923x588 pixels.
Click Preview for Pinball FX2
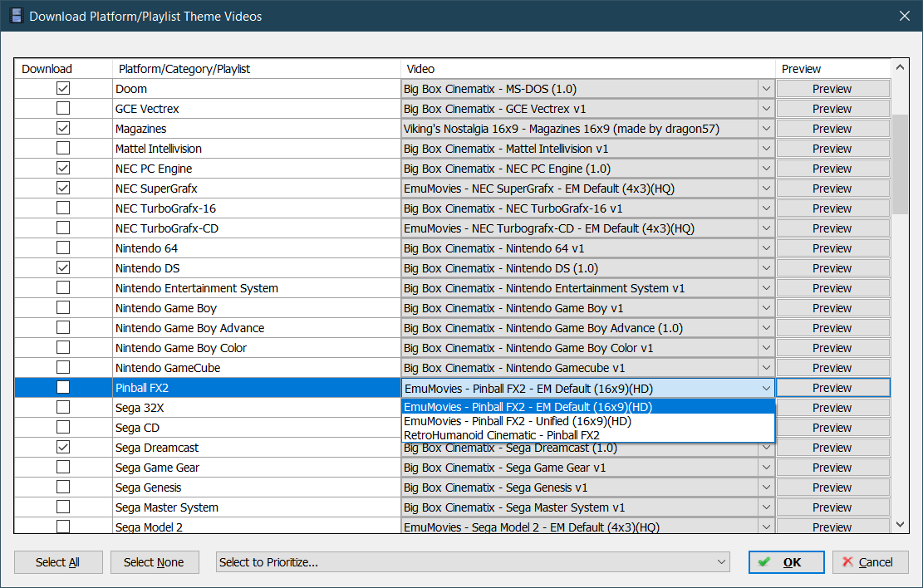click(x=832, y=388)
